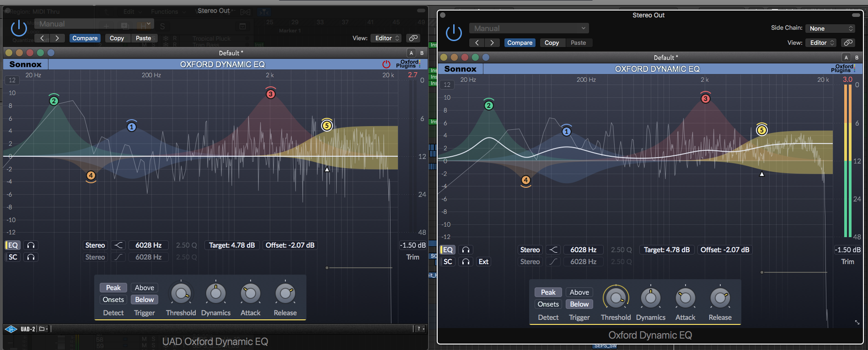868x350 pixels.
Task: Select EQ band 4 node in left plugin
Action: coord(91,175)
